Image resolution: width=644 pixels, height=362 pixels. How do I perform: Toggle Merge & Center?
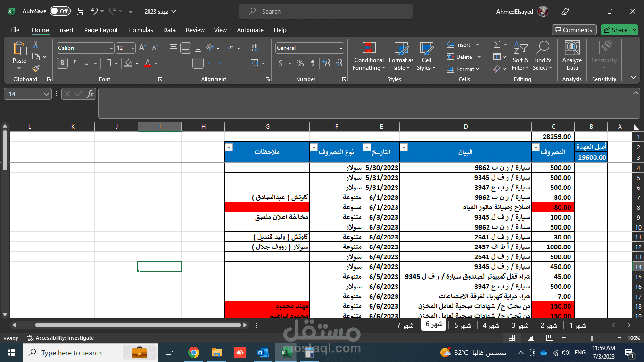click(x=255, y=63)
